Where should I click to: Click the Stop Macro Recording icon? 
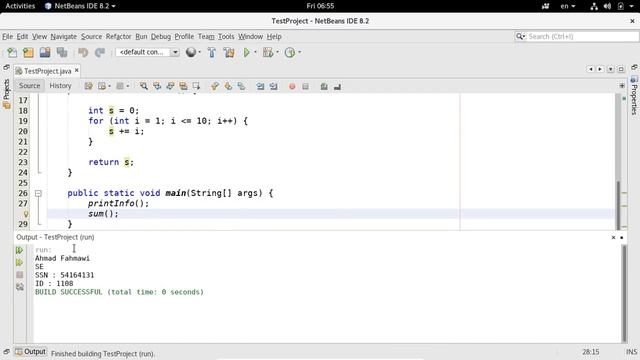click(305, 86)
